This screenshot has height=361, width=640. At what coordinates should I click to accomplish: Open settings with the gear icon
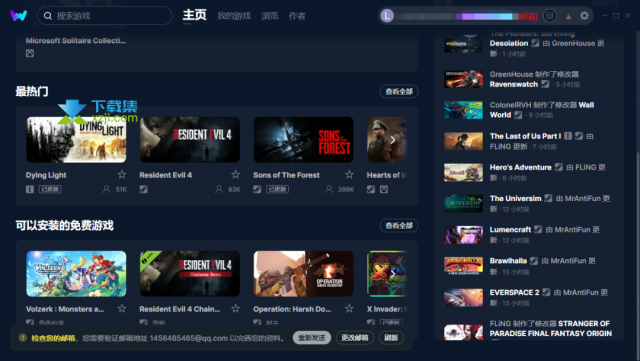coord(584,16)
